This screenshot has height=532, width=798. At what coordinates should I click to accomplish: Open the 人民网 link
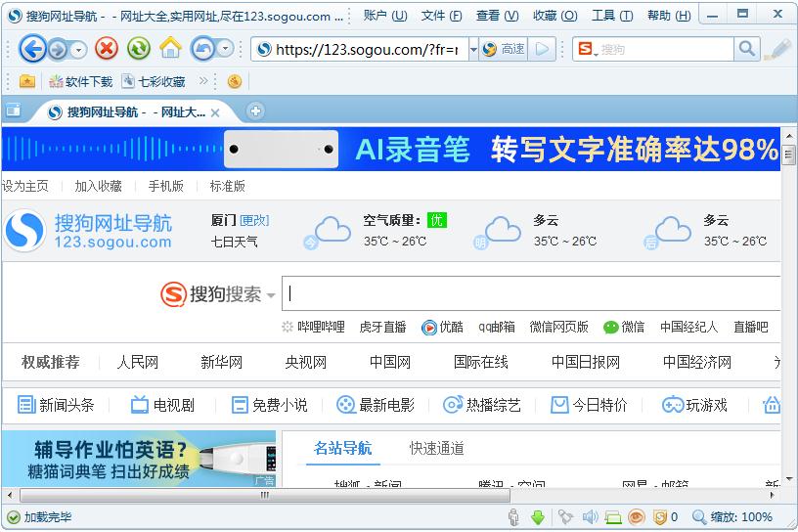(138, 362)
